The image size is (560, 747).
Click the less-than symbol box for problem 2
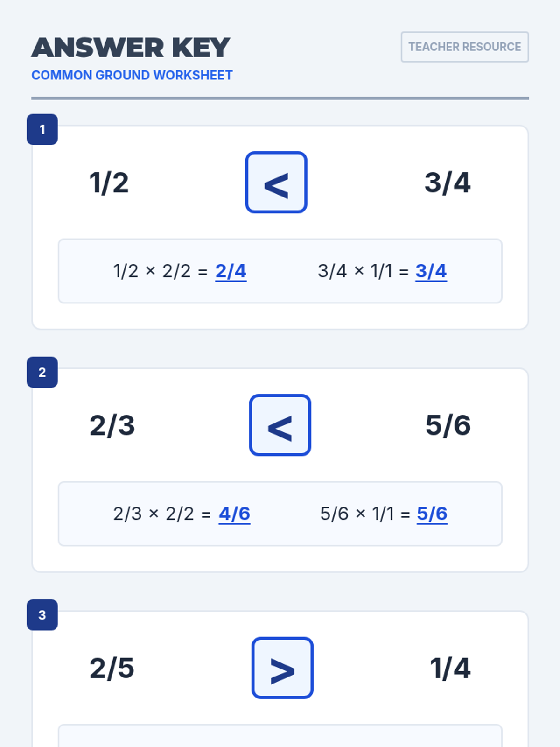(280, 425)
